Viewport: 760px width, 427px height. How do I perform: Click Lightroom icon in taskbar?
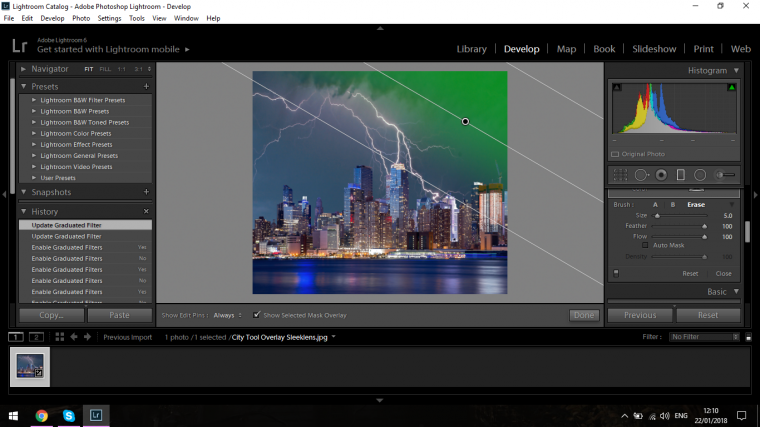tap(96, 415)
